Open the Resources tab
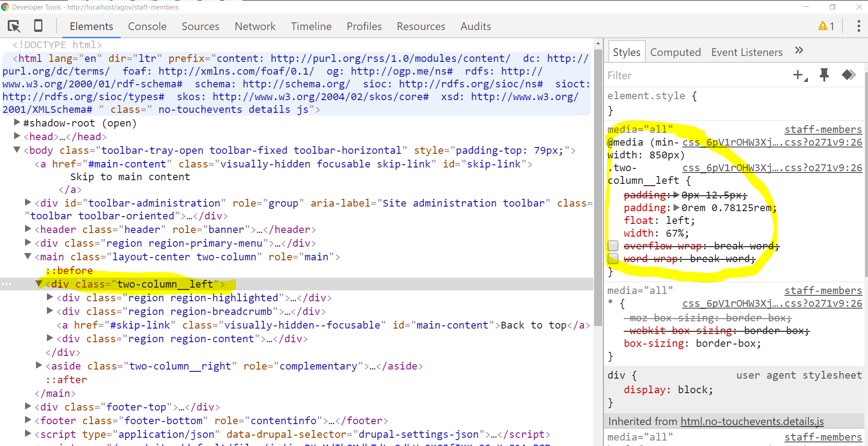This screenshot has height=446, width=868. click(x=421, y=26)
